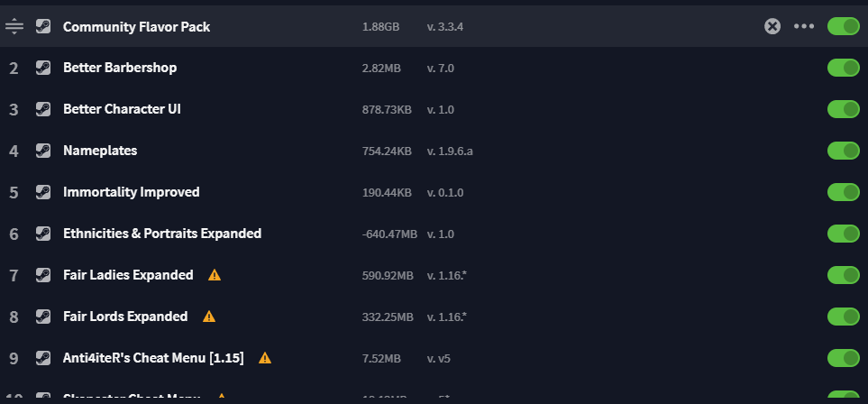Viewport: 868px width, 404px height.
Task: Switch off the Fair Lords Expanded toggle
Action: (843, 317)
